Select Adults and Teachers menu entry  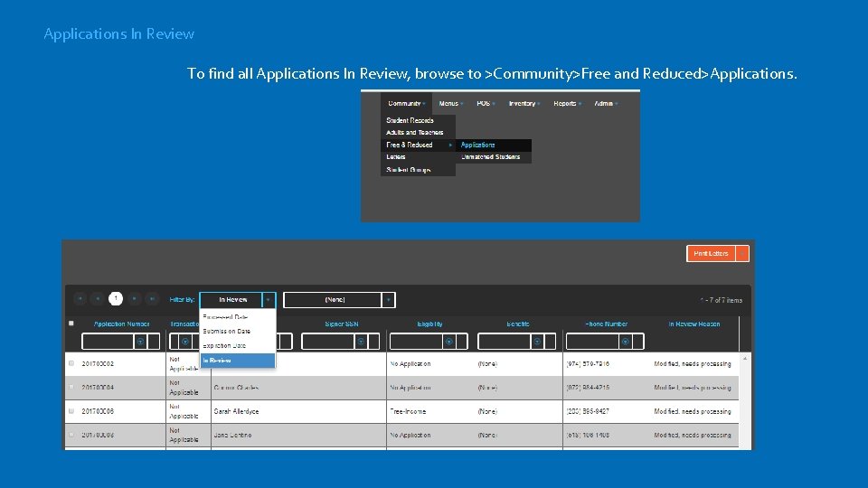[x=418, y=133]
